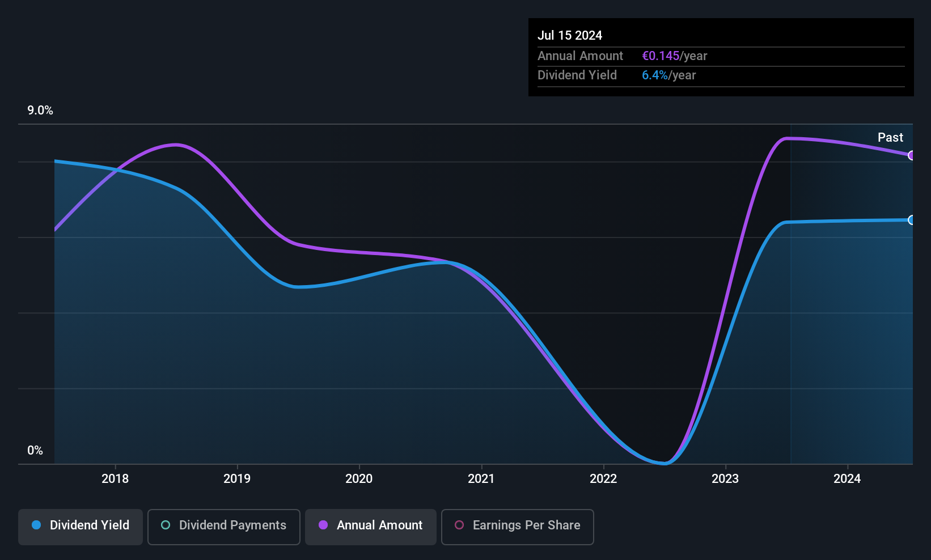Click the purple Annual Amount legend dot
The width and height of the screenshot is (931, 560).
pos(323,525)
